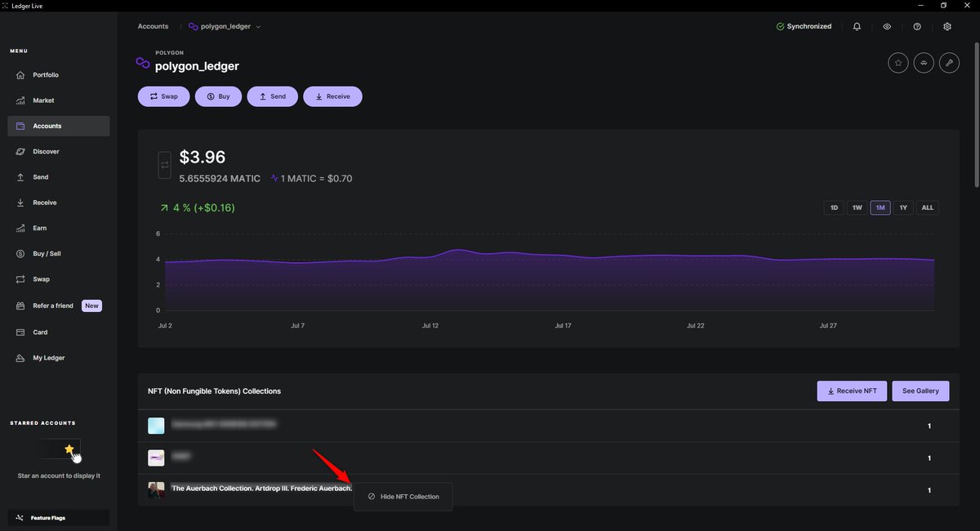The width and height of the screenshot is (980, 531).
Task: Click Accounts breadcrumb link
Action: point(153,26)
